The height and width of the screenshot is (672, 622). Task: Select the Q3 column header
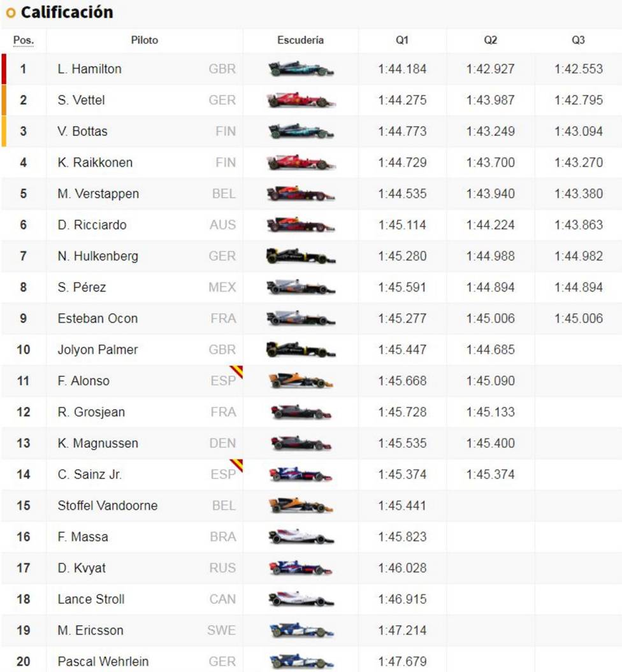pos(578,40)
